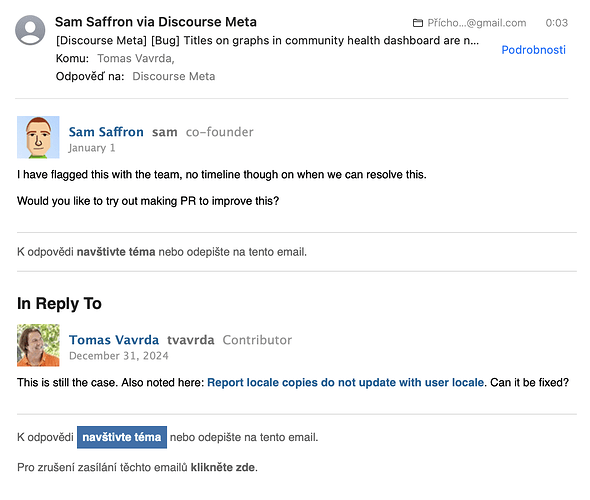Click the Přícho...@gmail.com mailbox label
This screenshot has width=590, height=500.
pos(476,23)
